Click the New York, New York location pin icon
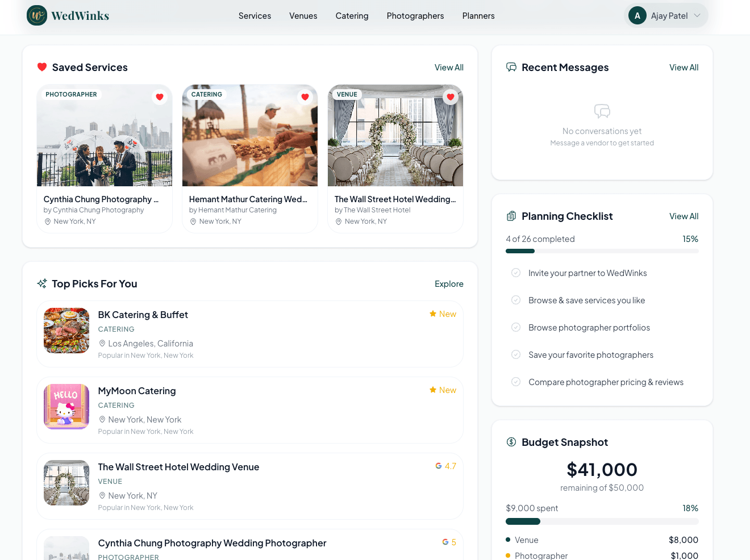Image resolution: width=750 pixels, height=560 pixels. coord(102,420)
